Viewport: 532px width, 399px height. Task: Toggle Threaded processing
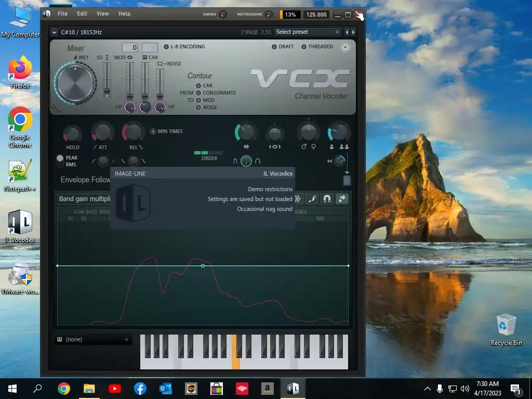click(x=304, y=47)
